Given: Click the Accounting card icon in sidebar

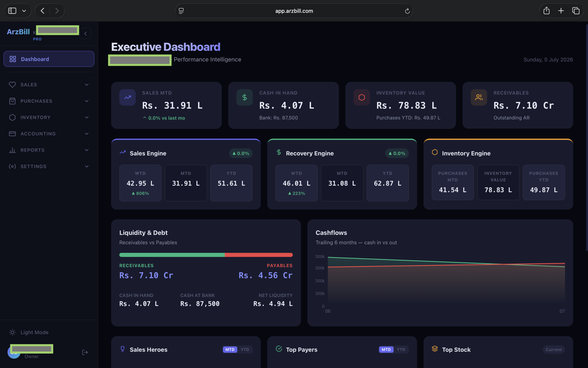Looking at the screenshot, I should (x=12, y=133).
